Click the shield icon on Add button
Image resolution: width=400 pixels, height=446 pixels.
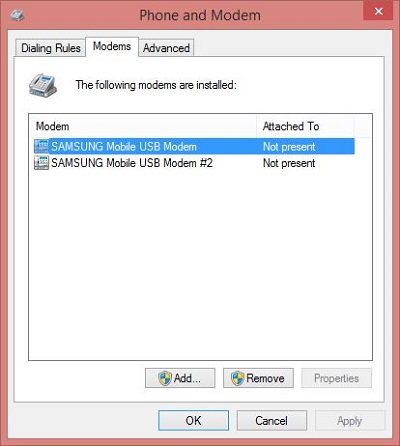[165, 378]
